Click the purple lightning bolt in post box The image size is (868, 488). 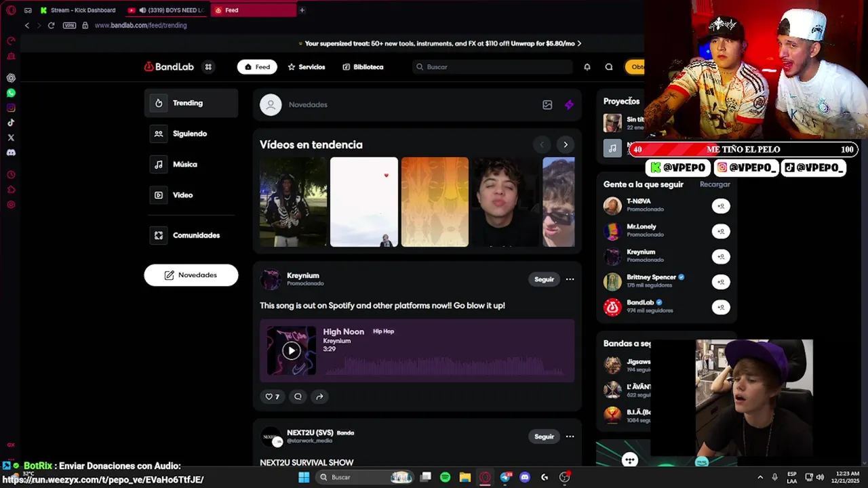[569, 104]
